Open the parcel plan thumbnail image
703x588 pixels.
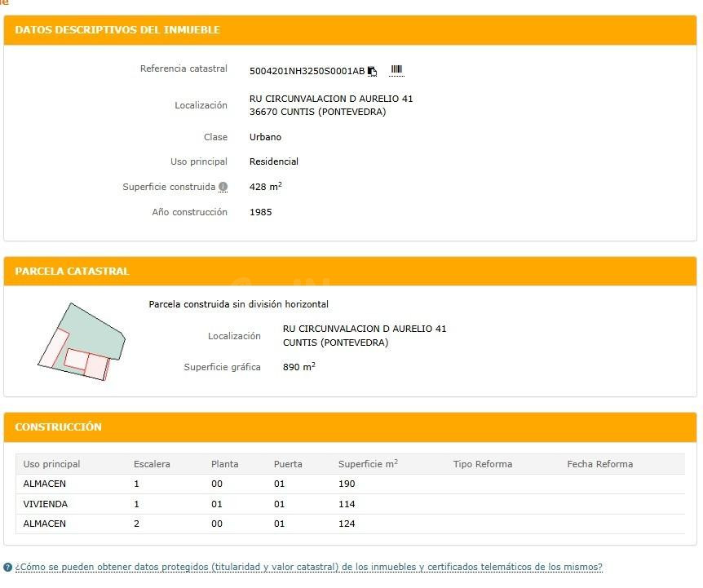click(x=82, y=342)
